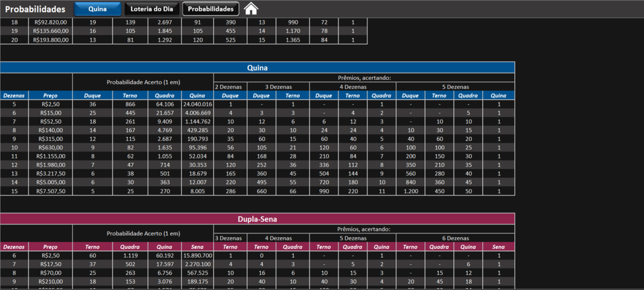This screenshot has height=290, width=644.
Task: Click the R$1.980,00 price cell
Action: coord(50,165)
